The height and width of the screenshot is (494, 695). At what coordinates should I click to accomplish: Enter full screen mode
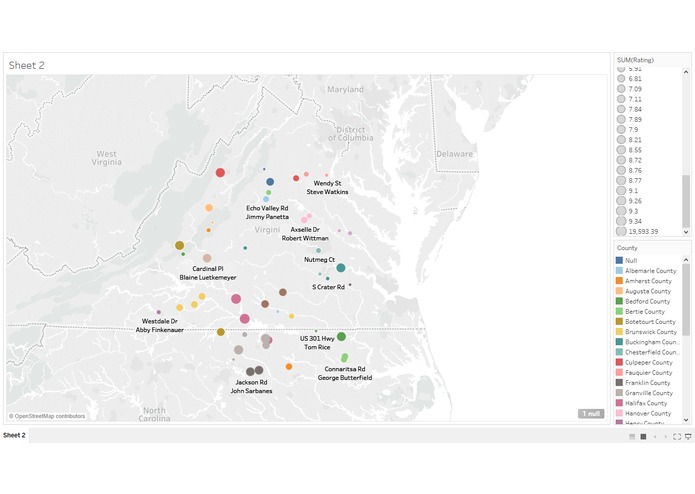(677, 437)
